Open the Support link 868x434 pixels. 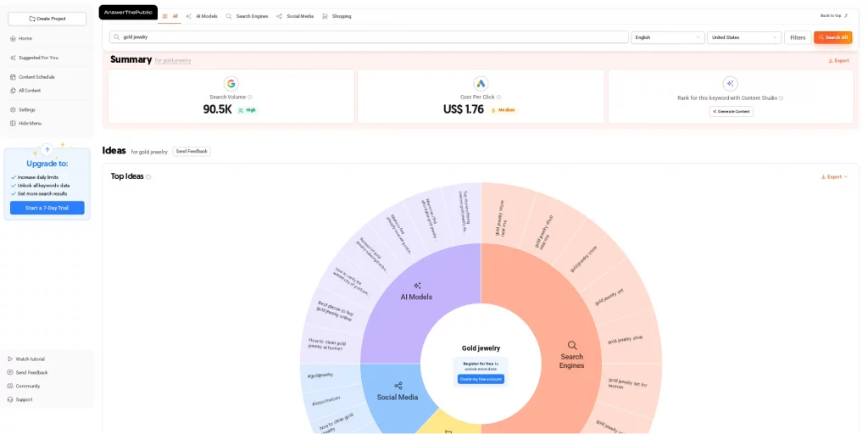[x=20, y=400]
